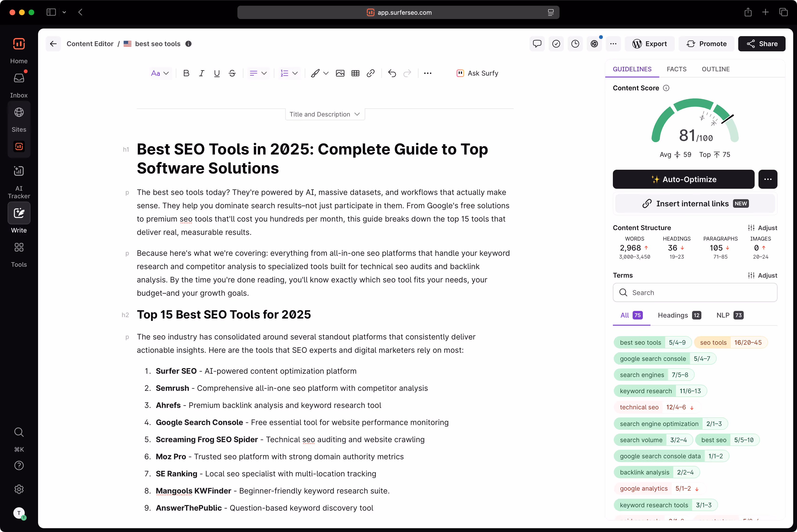The image size is (797, 532).
Task: Open the editor settings gear
Action: pos(594,44)
